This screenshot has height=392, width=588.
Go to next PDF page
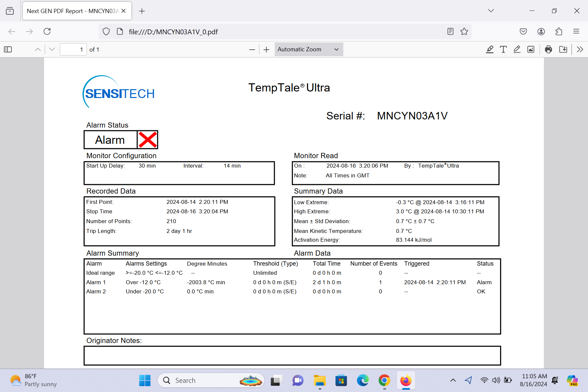click(x=52, y=49)
